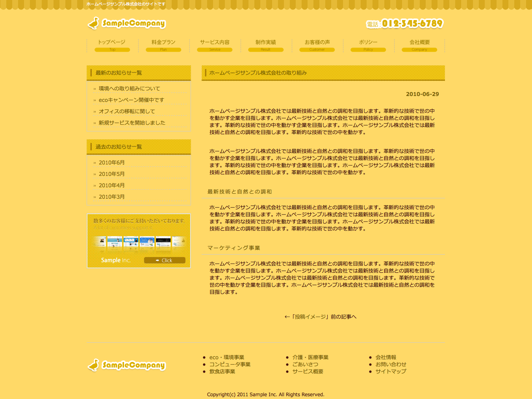Read オフィスの移転に関して announcement
Screen dimensions: 532x399
[127, 111]
